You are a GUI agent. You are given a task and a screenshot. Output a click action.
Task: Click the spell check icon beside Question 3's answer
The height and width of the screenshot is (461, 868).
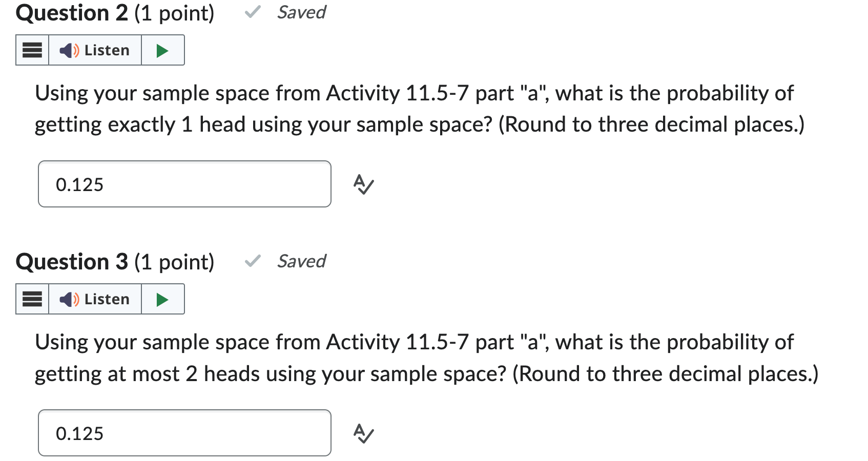click(364, 433)
